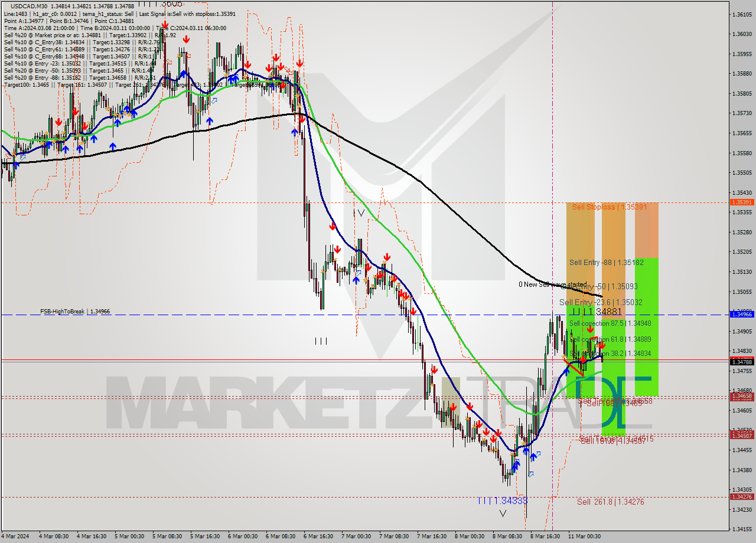756x543 pixels.
Task: Click the blue 'I I I 1.34338' wave label
Action: [x=503, y=501]
